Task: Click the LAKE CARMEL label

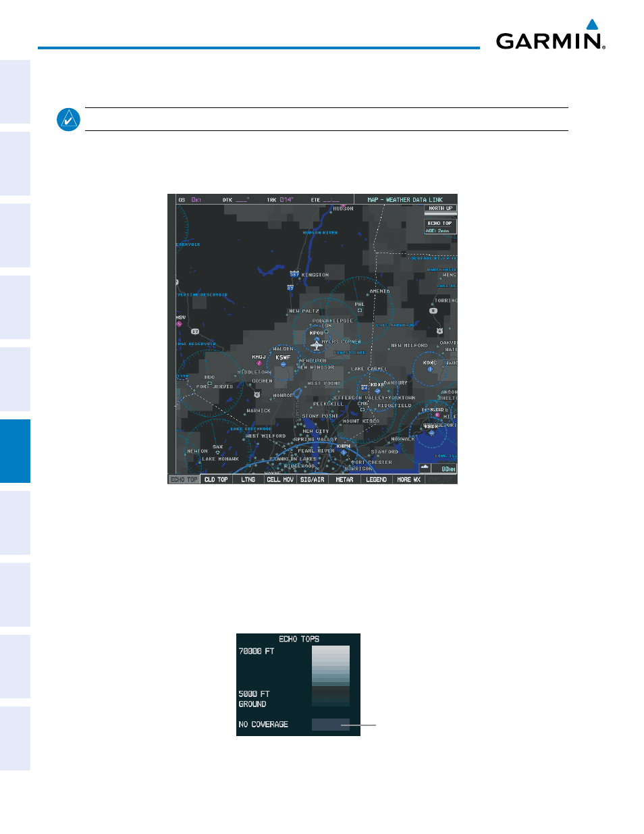Action: pyautogui.click(x=369, y=369)
